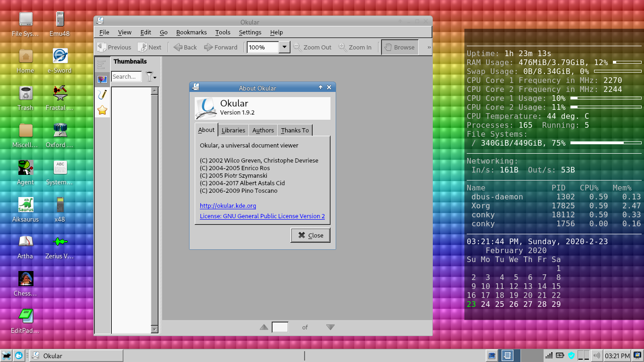644x362 pixels.
Task: Open Agent desktop icon
Action: click(x=25, y=173)
